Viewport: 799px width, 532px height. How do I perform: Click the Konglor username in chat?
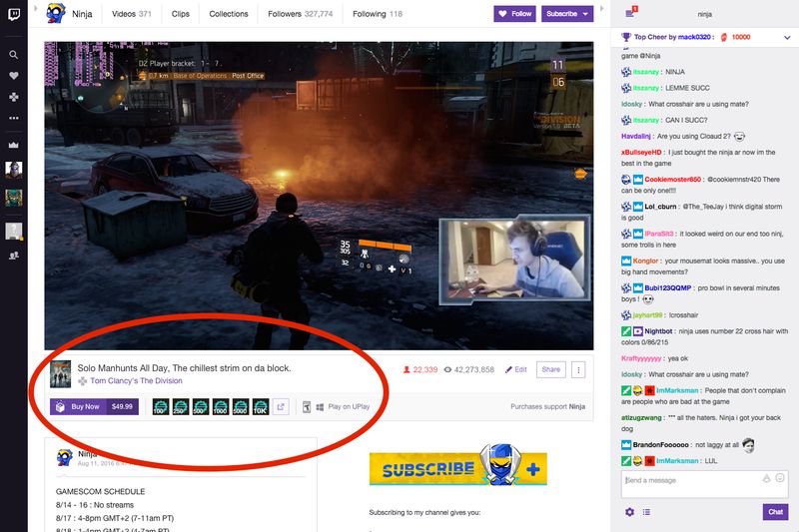[x=645, y=261]
